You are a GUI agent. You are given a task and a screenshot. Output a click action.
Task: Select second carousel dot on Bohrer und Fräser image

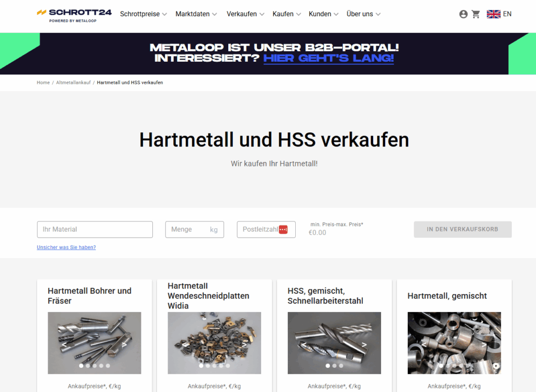point(88,366)
